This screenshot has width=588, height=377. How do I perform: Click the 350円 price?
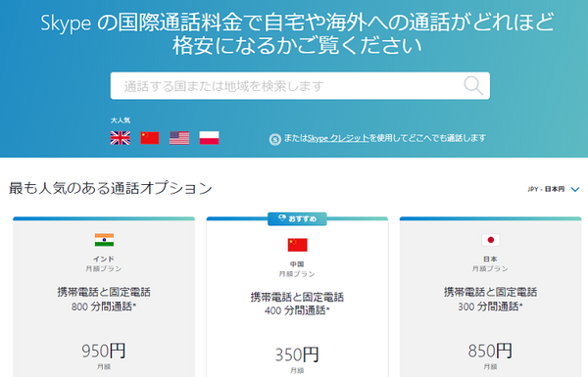[x=297, y=354]
